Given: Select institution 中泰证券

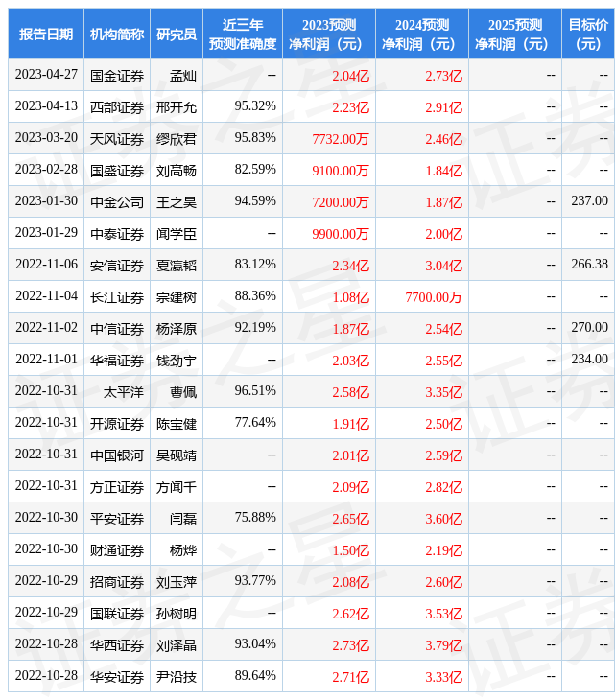Looking at the screenshot, I should click(x=117, y=234).
